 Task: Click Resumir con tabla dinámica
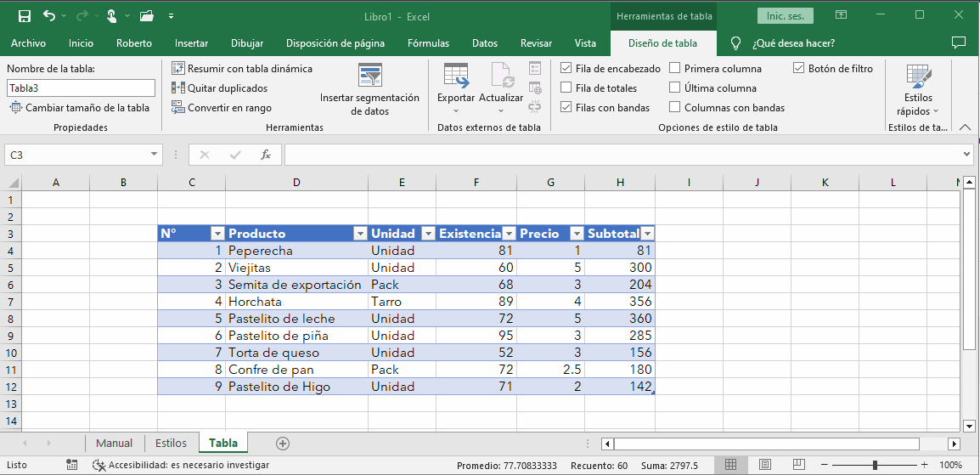pyautogui.click(x=242, y=69)
